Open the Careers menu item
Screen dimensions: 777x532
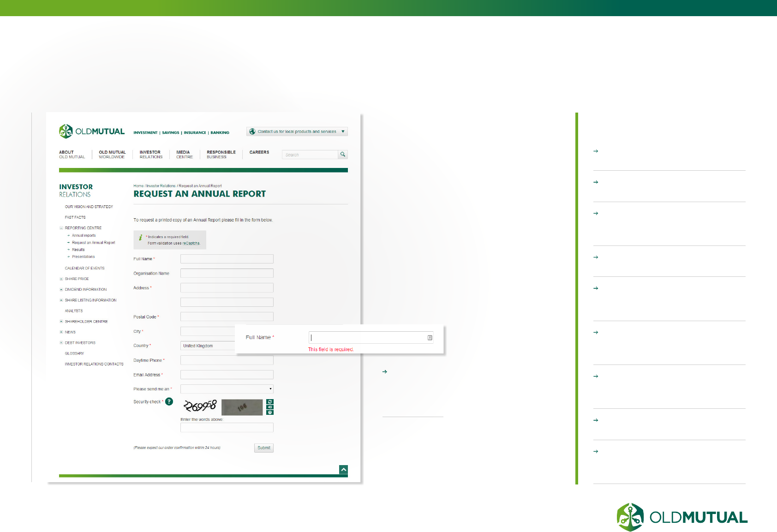point(259,152)
